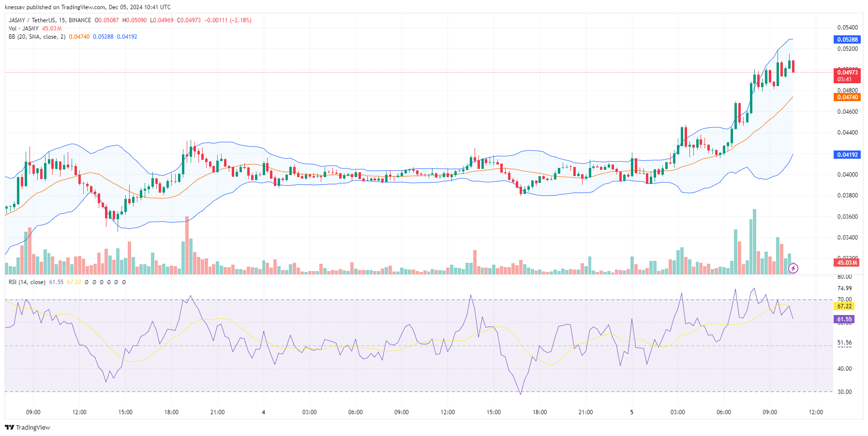868x436 pixels.
Task: Click the 30.00 RSI axis label
Action: click(x=845, y=392)
